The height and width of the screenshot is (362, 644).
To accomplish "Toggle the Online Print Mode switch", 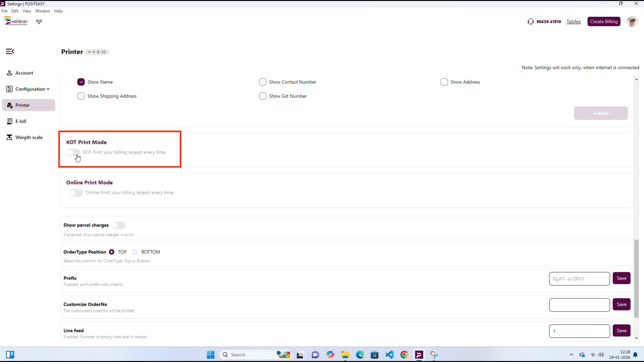I will pos(76,193).
